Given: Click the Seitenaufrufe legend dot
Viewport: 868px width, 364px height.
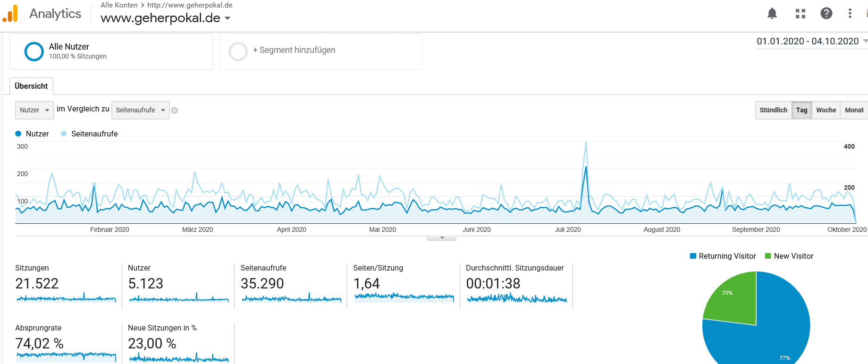Looking at the screenshot, I should click(x=64, y=134).
